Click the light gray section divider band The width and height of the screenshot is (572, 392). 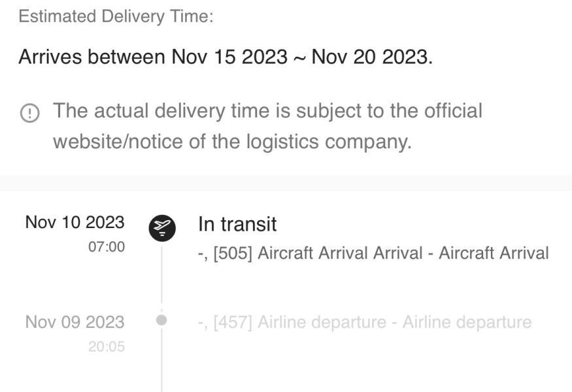coord(286,183)
